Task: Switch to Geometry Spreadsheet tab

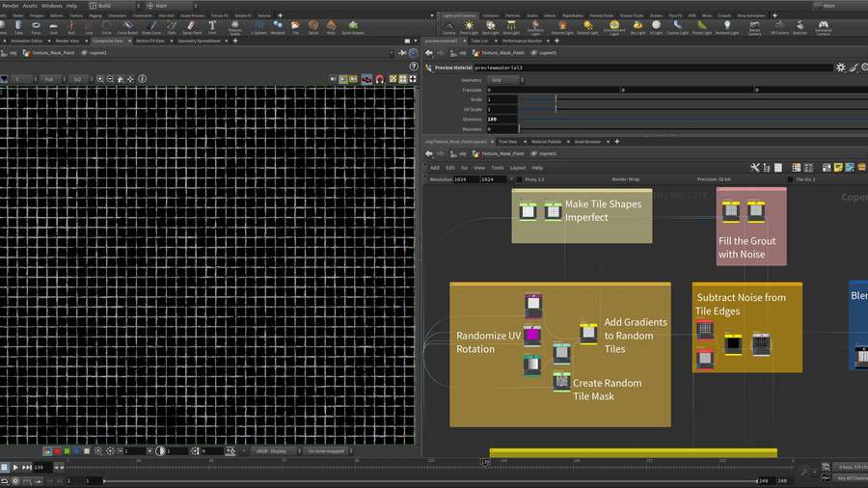Action: pos(200,41)
